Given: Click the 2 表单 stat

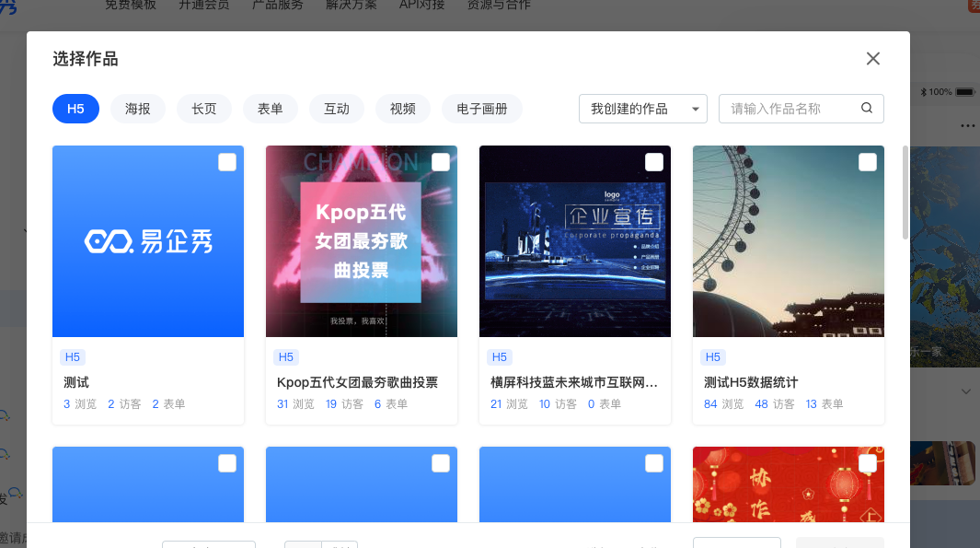Looking at the screenshot, I should 168,404.
